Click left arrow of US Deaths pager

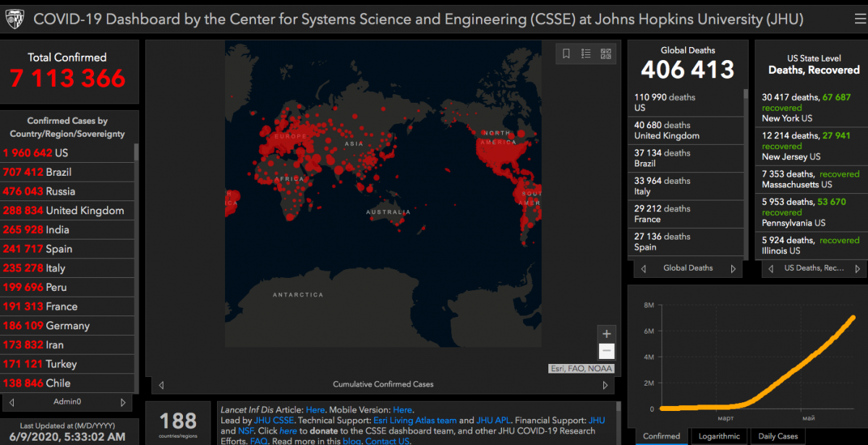point(770,268)
